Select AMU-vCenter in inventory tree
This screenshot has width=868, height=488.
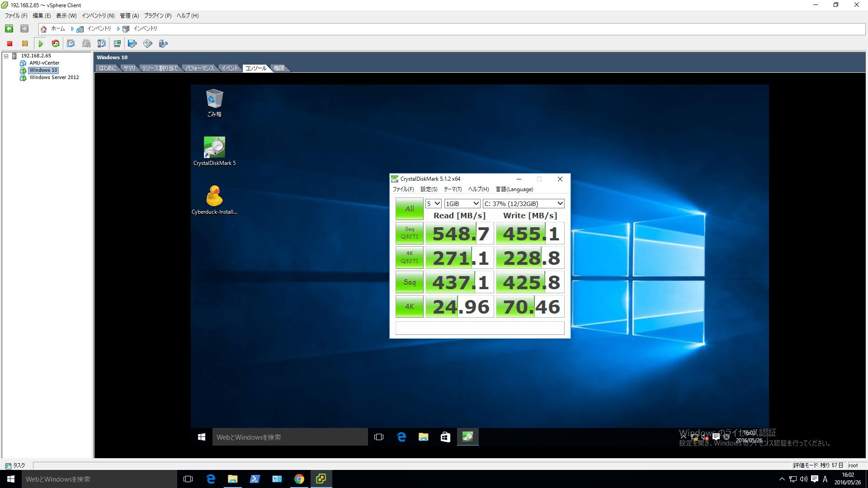[x=44, y=63]
